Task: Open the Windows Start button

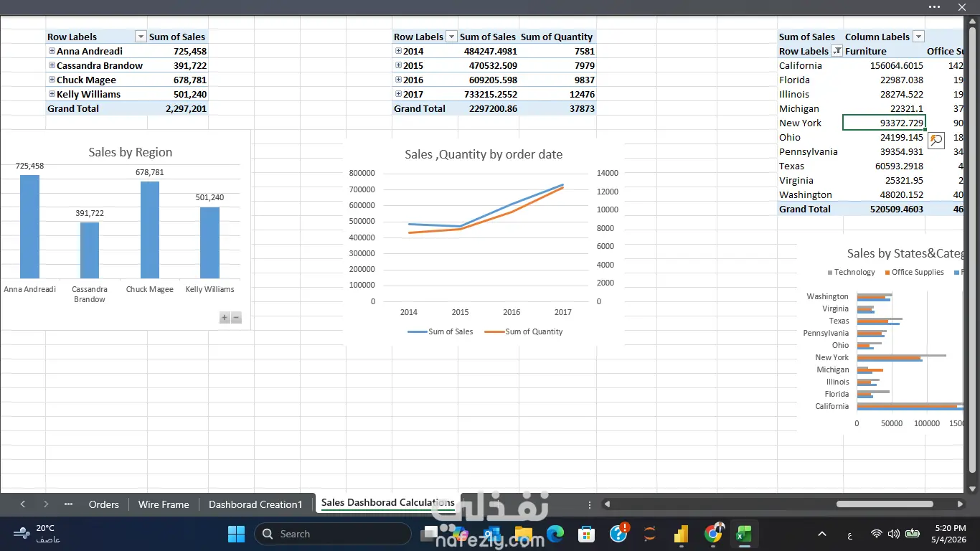Action: pyautogui.click(x=236, y=534)
